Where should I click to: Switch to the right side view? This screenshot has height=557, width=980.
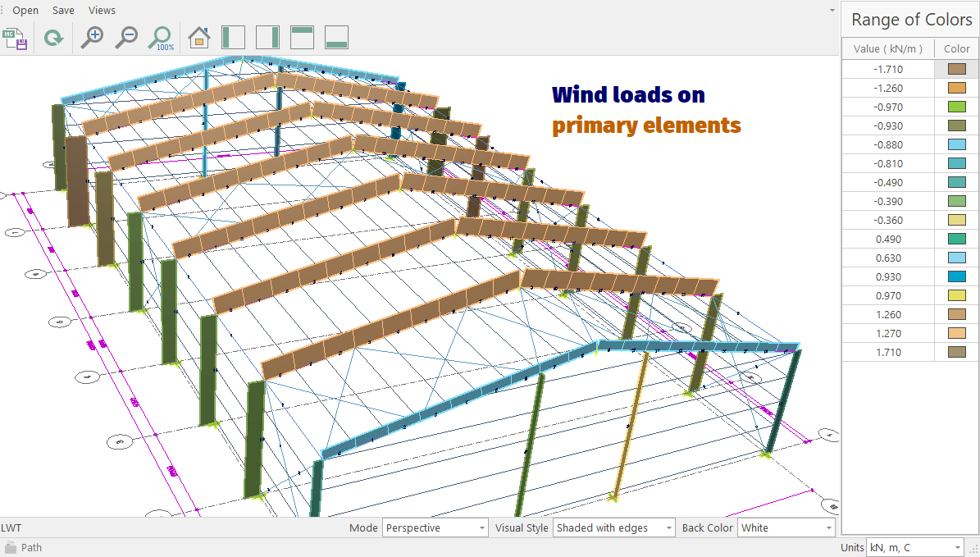(267, 38)
